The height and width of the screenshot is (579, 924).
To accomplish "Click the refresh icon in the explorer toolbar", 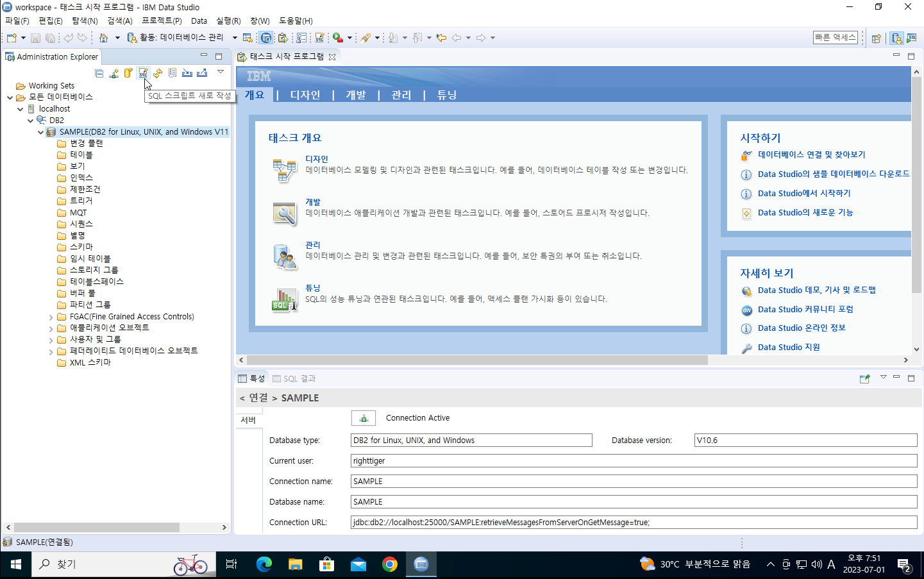I will point(158,73).
